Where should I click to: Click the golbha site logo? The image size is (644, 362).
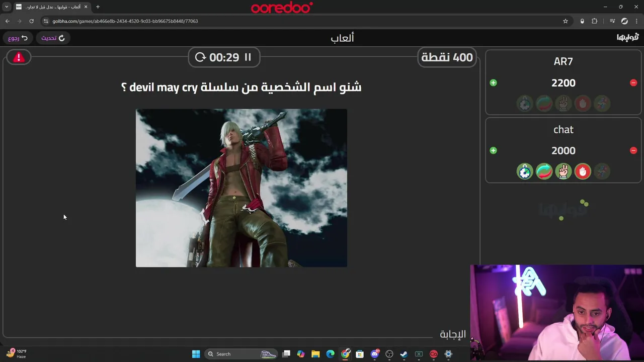627,38
